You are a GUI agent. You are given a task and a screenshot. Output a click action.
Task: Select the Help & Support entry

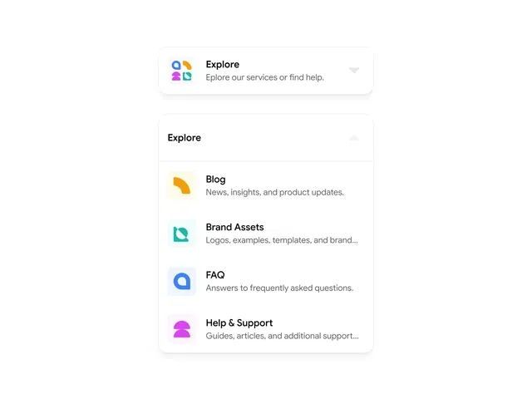pos(266,329)
